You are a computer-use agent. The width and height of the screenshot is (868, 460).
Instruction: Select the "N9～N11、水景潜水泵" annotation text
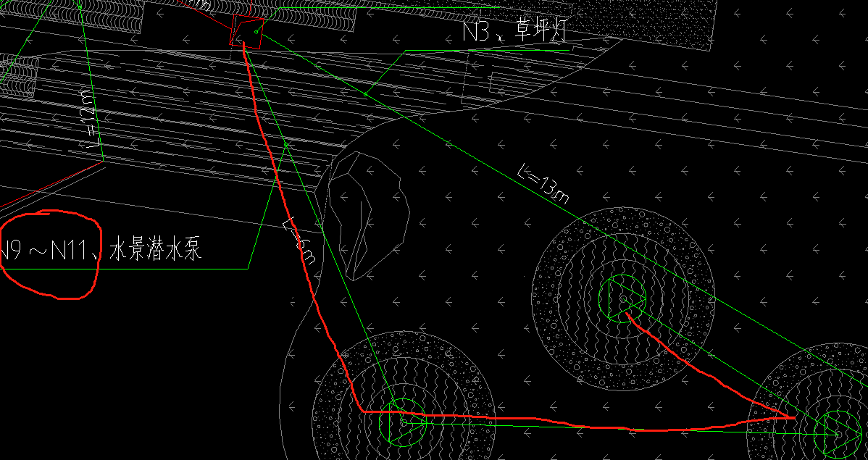click(x=101, y=248)
